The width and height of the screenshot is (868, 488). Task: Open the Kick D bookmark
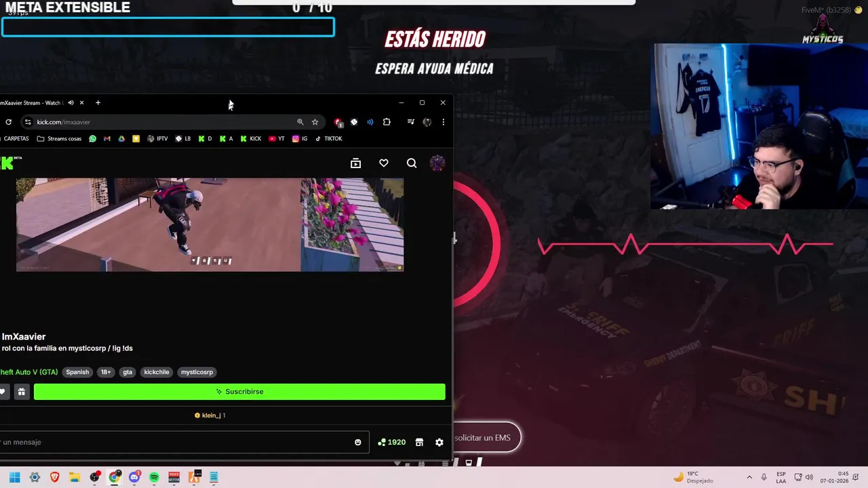(205, 139)
